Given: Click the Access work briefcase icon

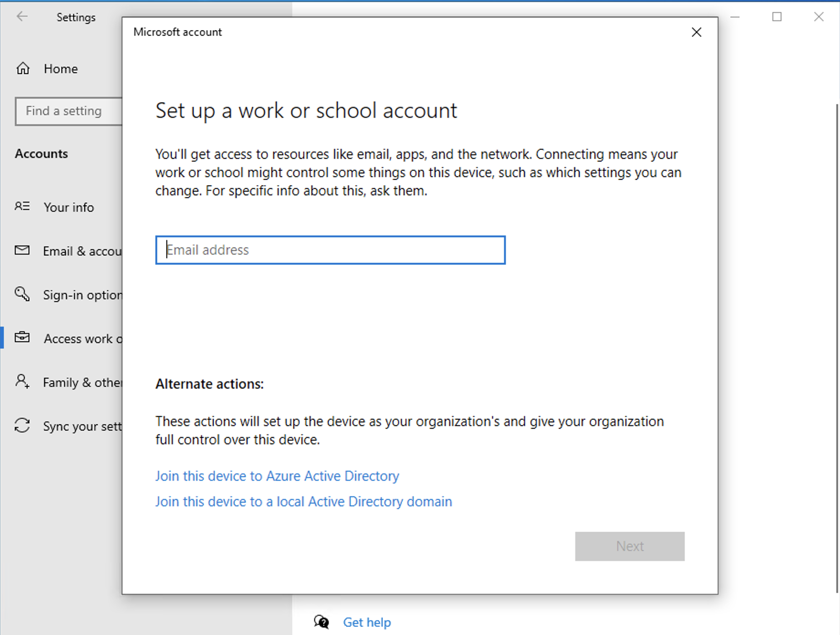Looking at the screenshot, I should pyautogui.click(x=22, y=338).
